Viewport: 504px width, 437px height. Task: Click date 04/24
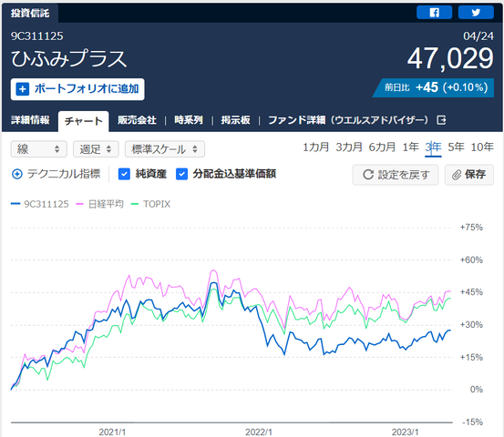[x=478, y=36]
